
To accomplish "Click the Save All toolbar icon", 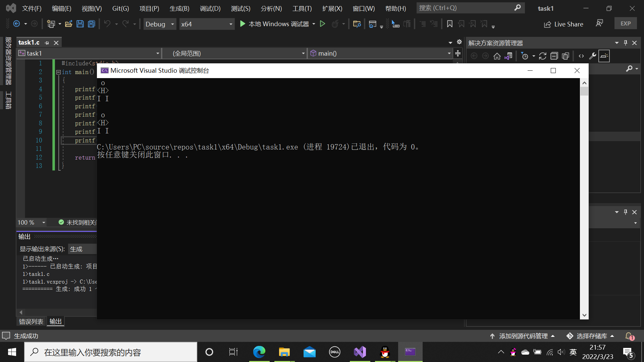I will tap(91, 24).
